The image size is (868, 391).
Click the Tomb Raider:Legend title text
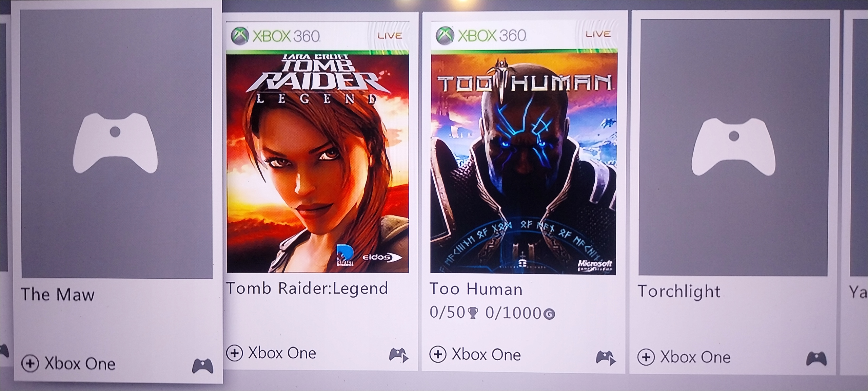pyautogui.click(x=307, y=288)
